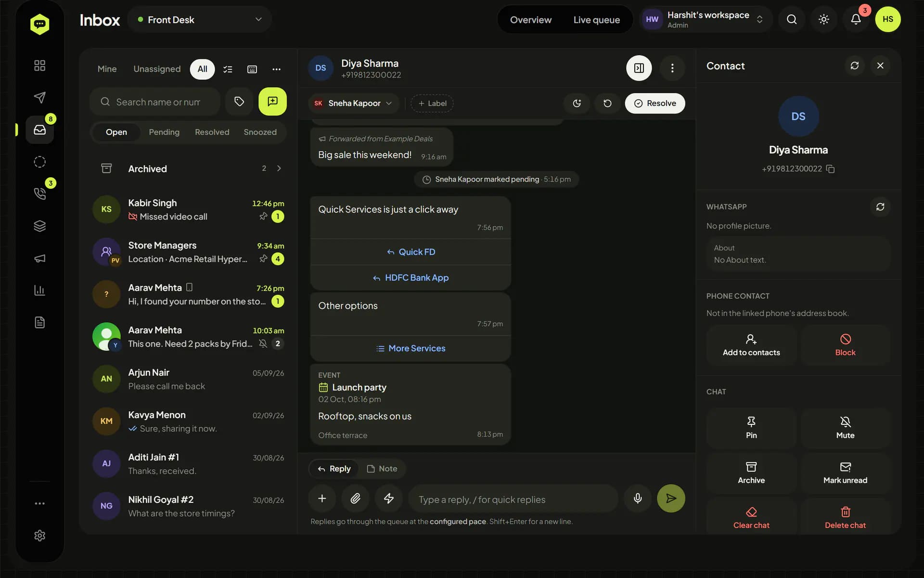Open the dashboard grid icon in sidebar

[39, 66]
